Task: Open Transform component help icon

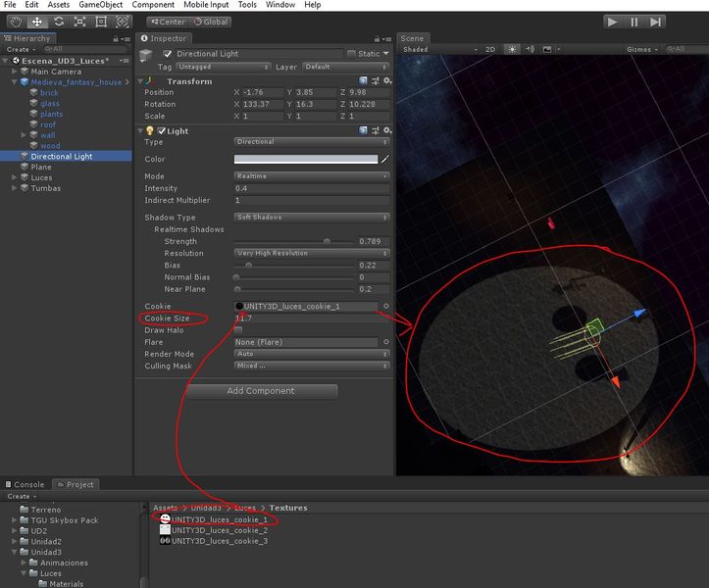Action: (363, 80)
